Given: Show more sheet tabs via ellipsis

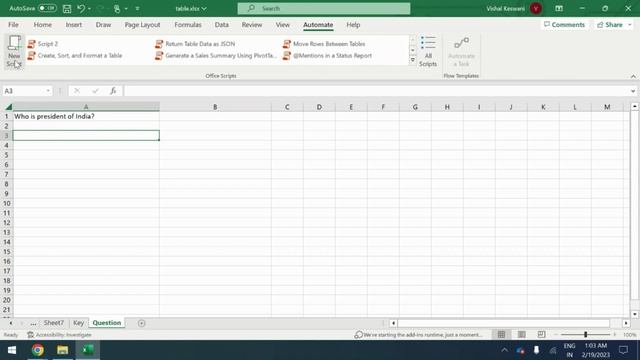Looking at the screenshot, I should point(33,323).
